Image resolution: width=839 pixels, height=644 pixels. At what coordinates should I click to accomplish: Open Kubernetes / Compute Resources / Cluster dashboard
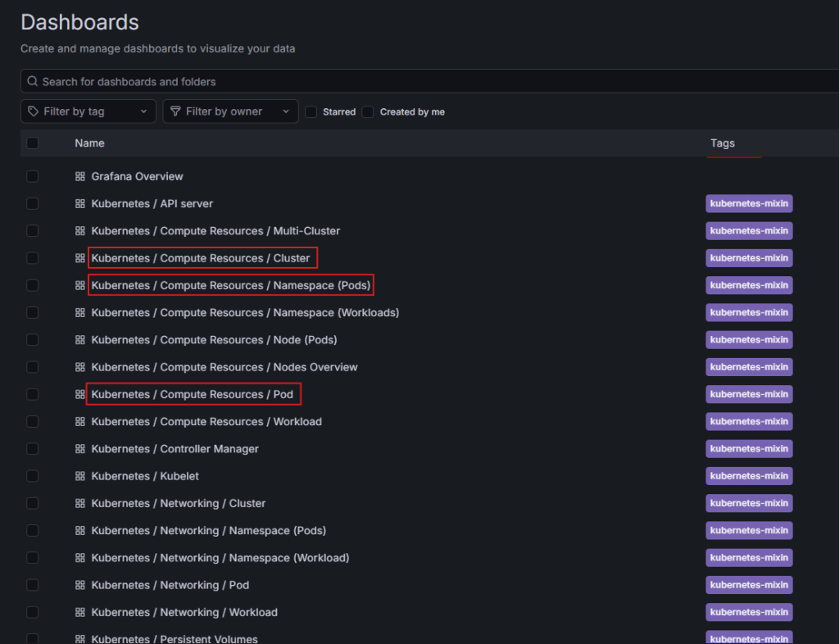tap(201, 258)
